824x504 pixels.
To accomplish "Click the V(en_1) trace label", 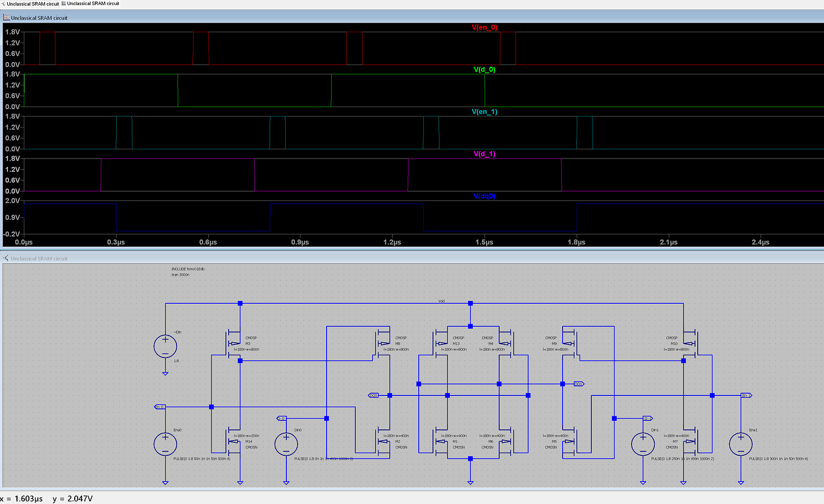I will (484, 111).
